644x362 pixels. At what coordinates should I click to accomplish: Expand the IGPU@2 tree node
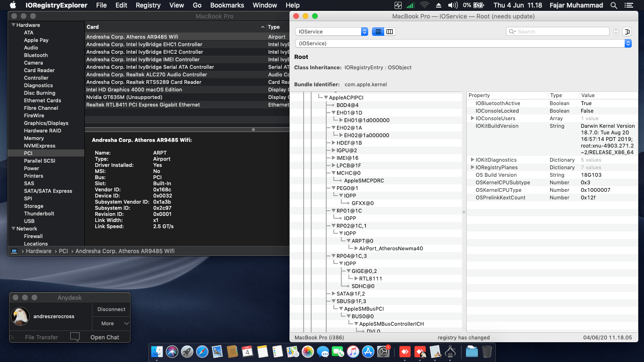coord(333,150)
